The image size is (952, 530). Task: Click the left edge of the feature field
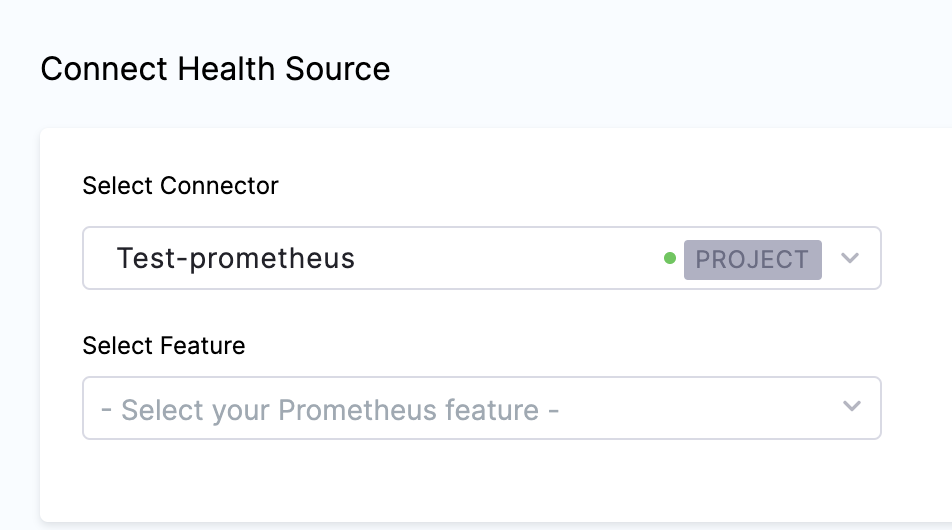tap(92, 408)
